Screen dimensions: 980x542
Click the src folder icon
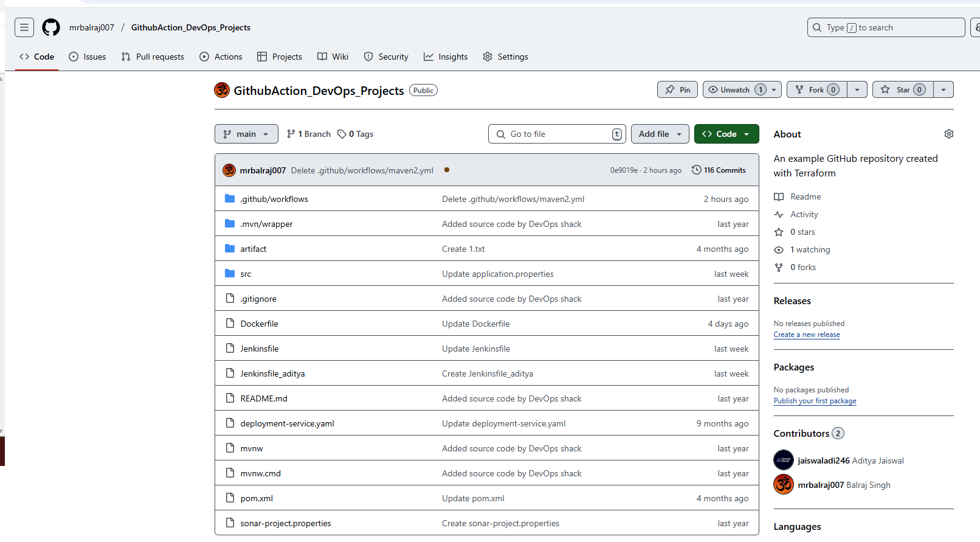tap(230, 274)
